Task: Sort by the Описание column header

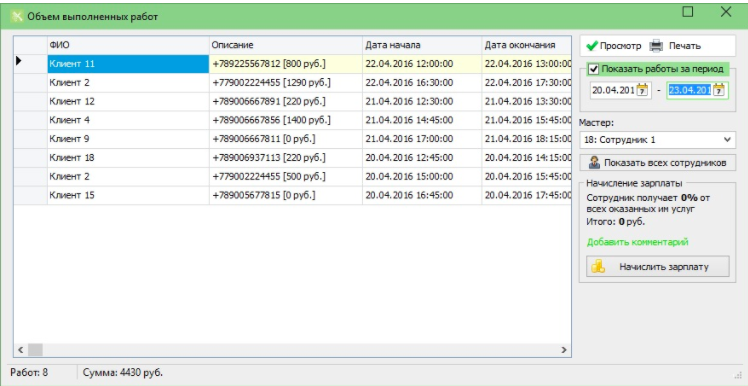Action: click(x=286, y=45)
